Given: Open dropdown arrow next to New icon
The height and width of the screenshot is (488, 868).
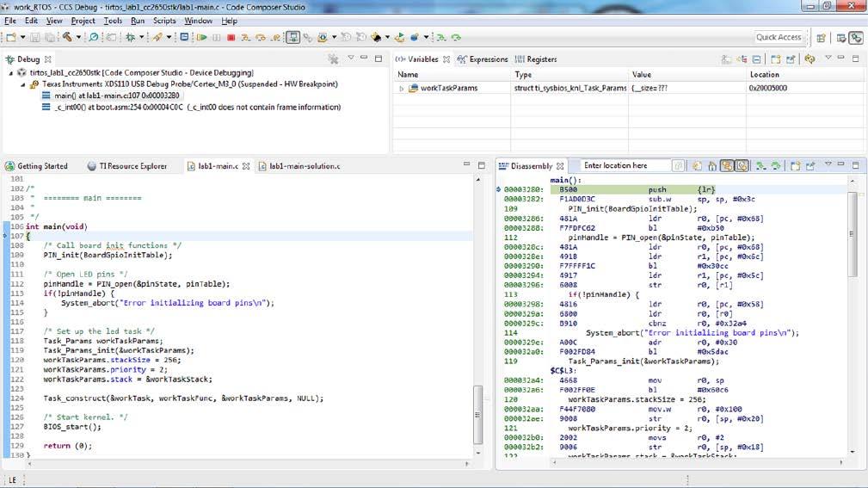Looking at the screenshot, I should (x=22, y=37).
